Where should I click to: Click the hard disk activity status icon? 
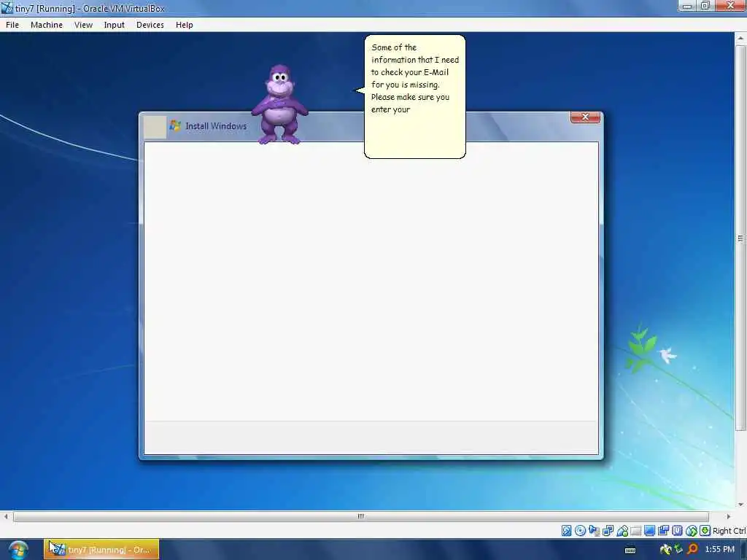[566, 531]
